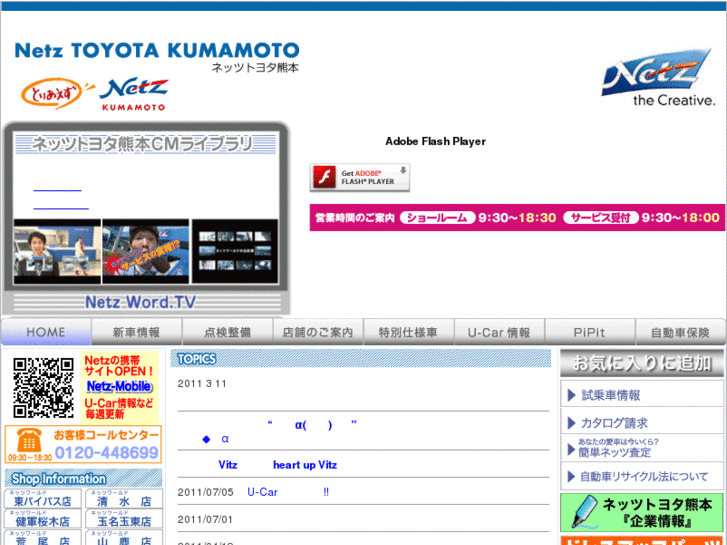The image size is (727, 545).
Task: Open the U-Car 情報 navigation tab
Action: [499, 332]
